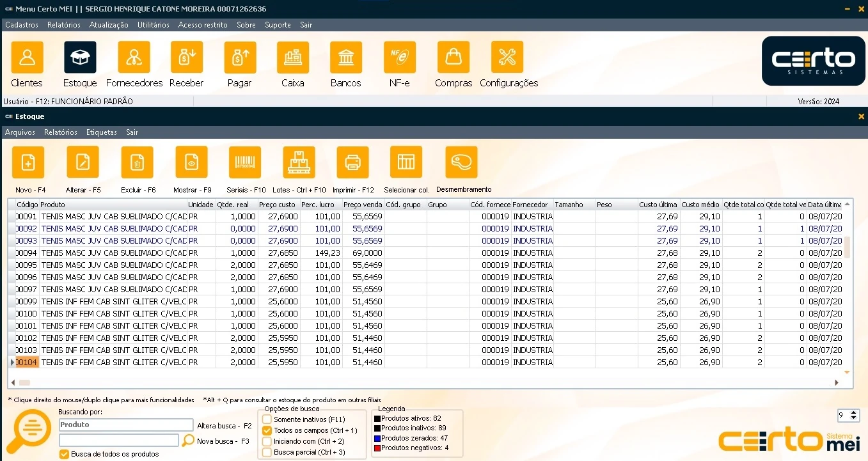Sort by the Código column header

(28, 205)
